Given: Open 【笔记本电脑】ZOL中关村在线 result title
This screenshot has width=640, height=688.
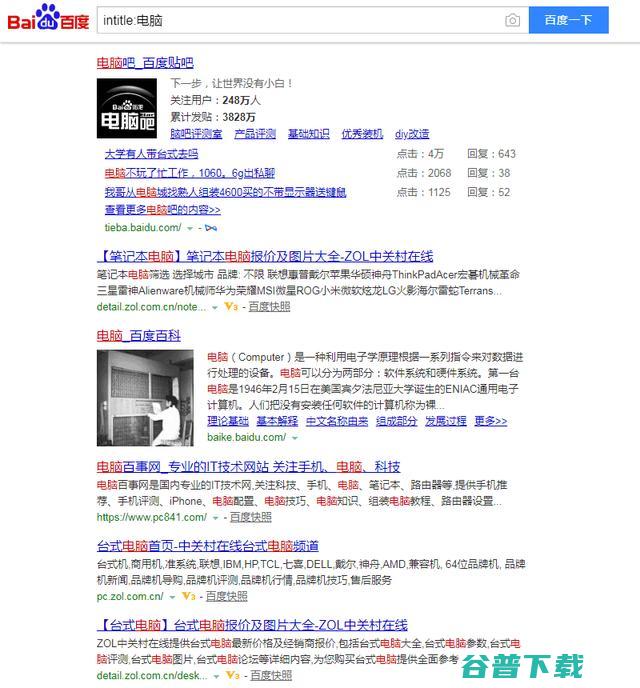Looking at the screenshot, I should [265, 256].
